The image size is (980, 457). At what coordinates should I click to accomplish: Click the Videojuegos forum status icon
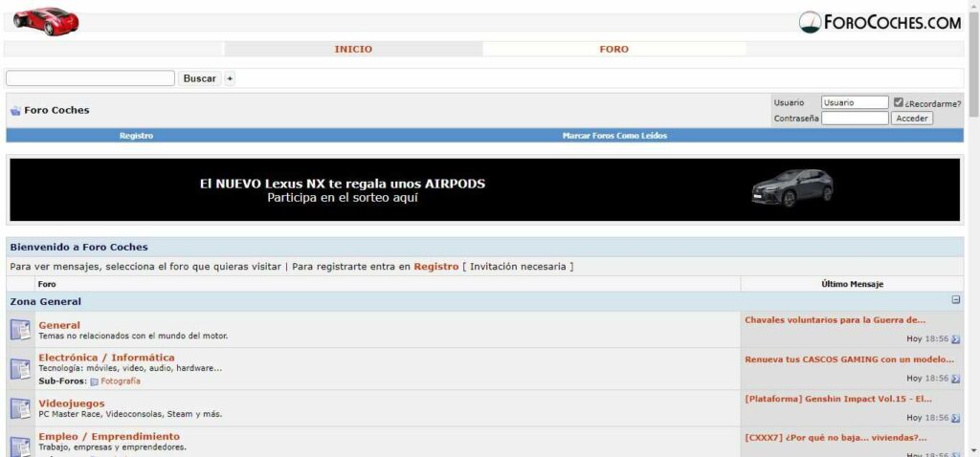pos(20,408)
